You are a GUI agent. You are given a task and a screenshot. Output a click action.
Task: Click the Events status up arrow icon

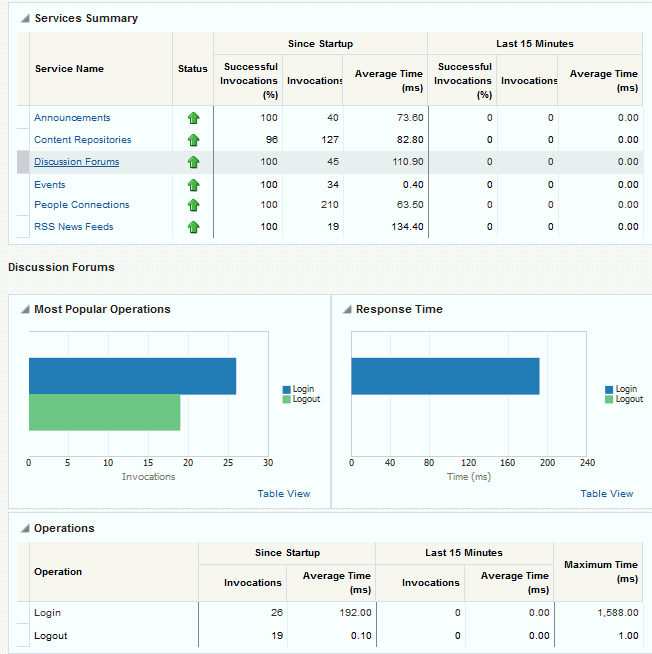coord(193,185)
